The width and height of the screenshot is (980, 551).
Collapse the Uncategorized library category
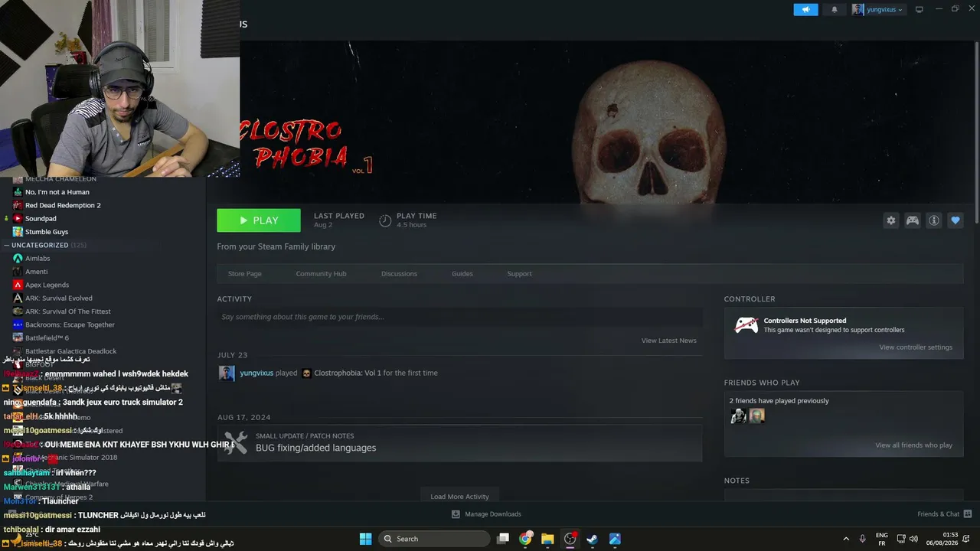pos(7,246)
